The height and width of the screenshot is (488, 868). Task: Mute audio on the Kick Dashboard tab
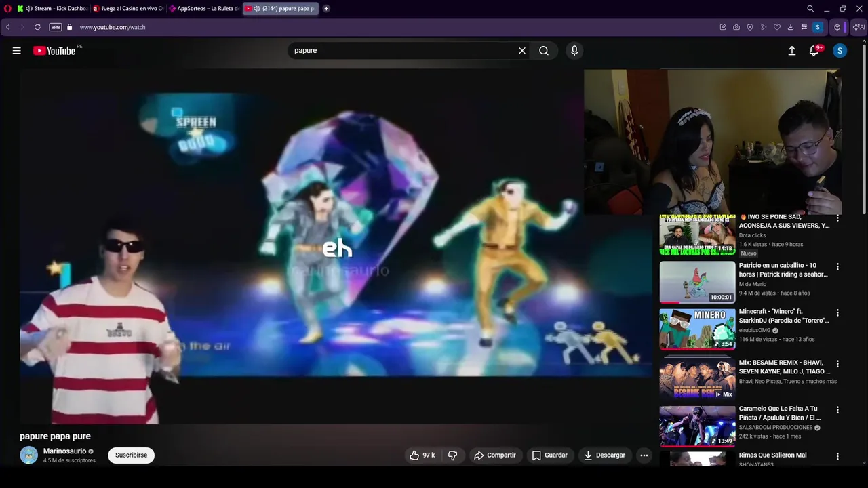click(x=29, y=9)
